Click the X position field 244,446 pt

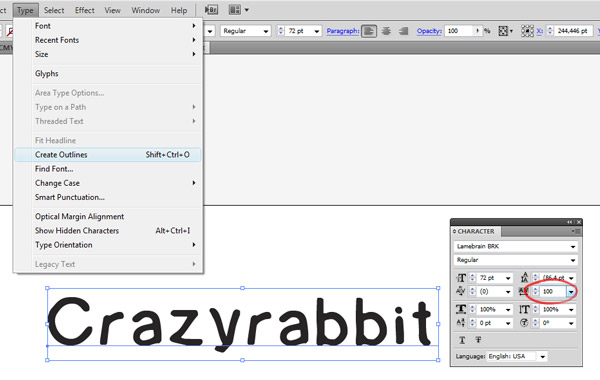(573, 31)
